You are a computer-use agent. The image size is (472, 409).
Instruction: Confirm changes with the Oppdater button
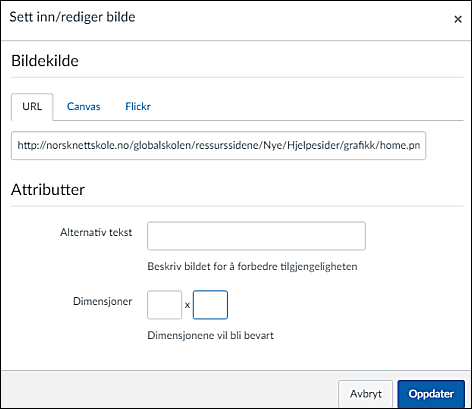tap(431, 394)
